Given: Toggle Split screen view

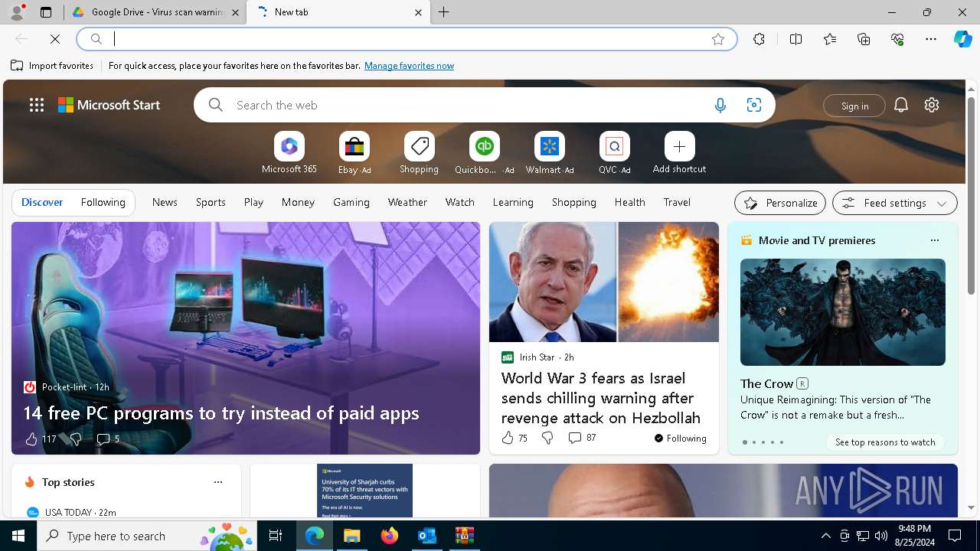Looking at the screenshot, I should (795, 39).
